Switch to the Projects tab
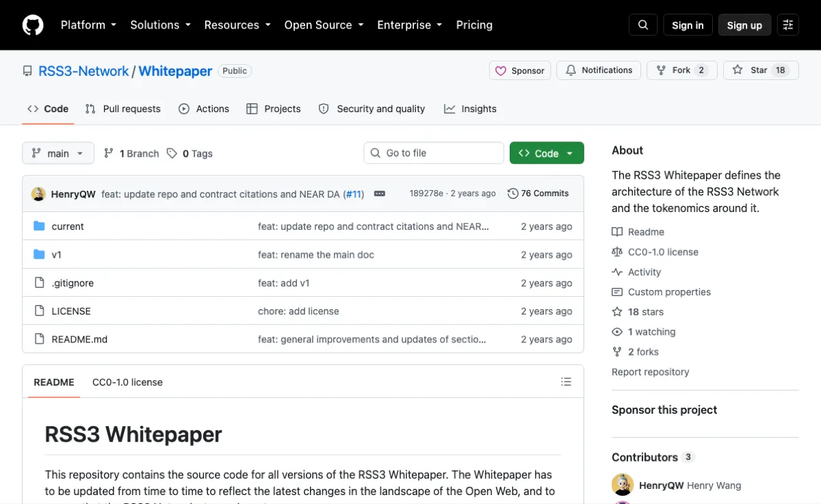Image resolution: width=821 pixels, height=504 pixels. pyautogui.click(x=274, y=109)
